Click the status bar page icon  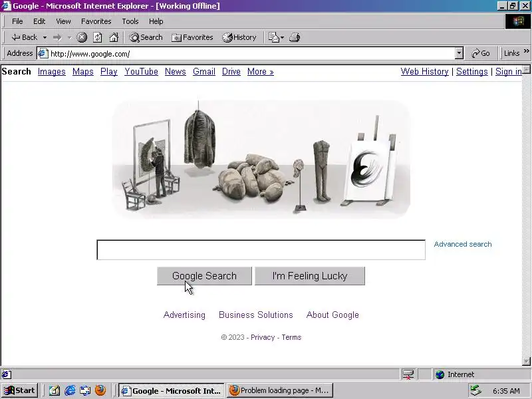tap(6, 374)
